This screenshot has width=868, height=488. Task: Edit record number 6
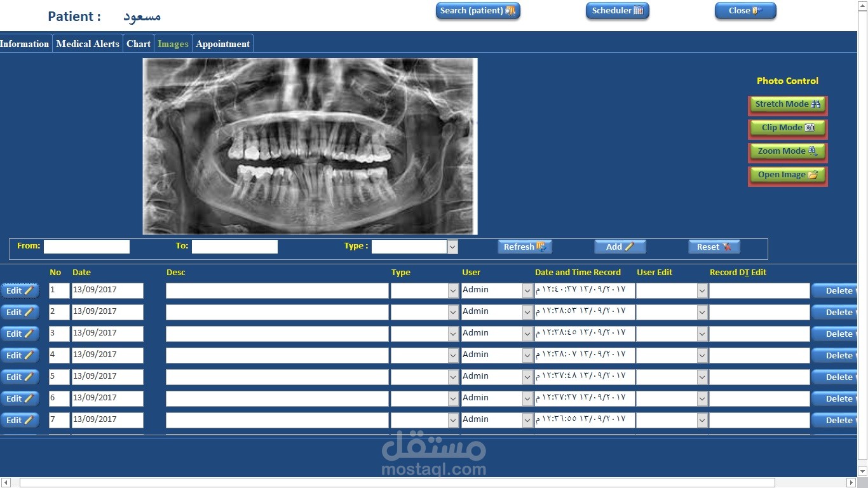coord(20,398)
